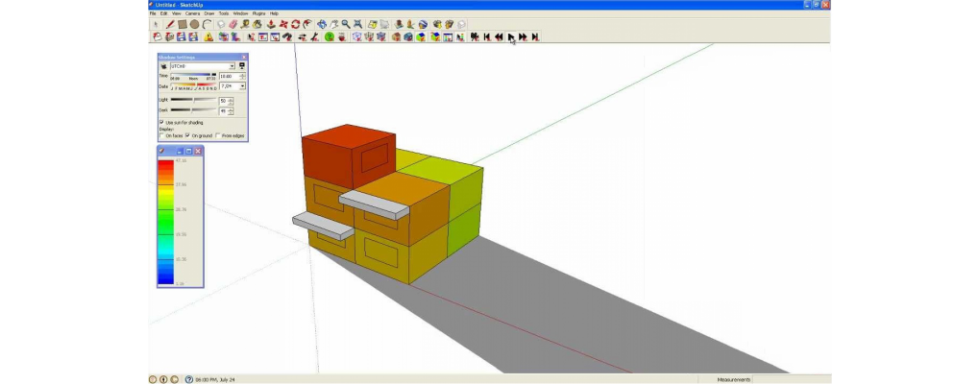The width and height of the screenshot is (980, 384).
Task: Select the Rectangle drawing tool
Action: coord(182,24)
